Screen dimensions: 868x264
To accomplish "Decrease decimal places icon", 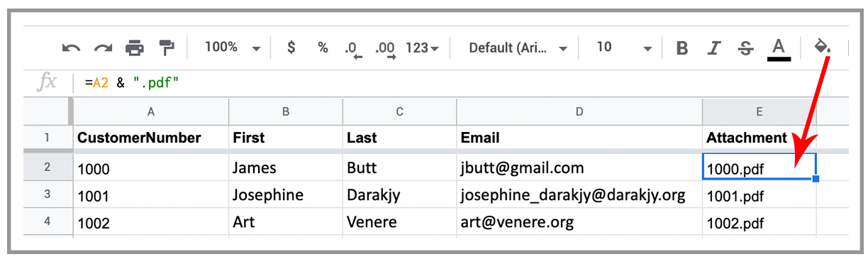I will [x=352, y=49].
